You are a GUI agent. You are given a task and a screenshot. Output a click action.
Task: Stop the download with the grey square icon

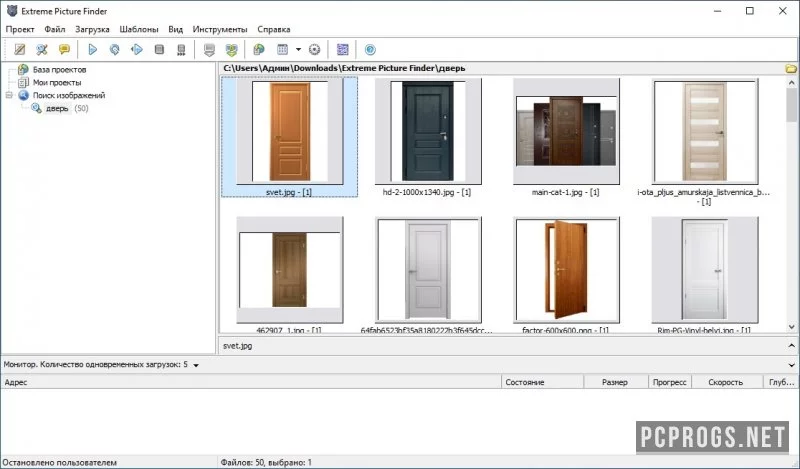point(159,50)
